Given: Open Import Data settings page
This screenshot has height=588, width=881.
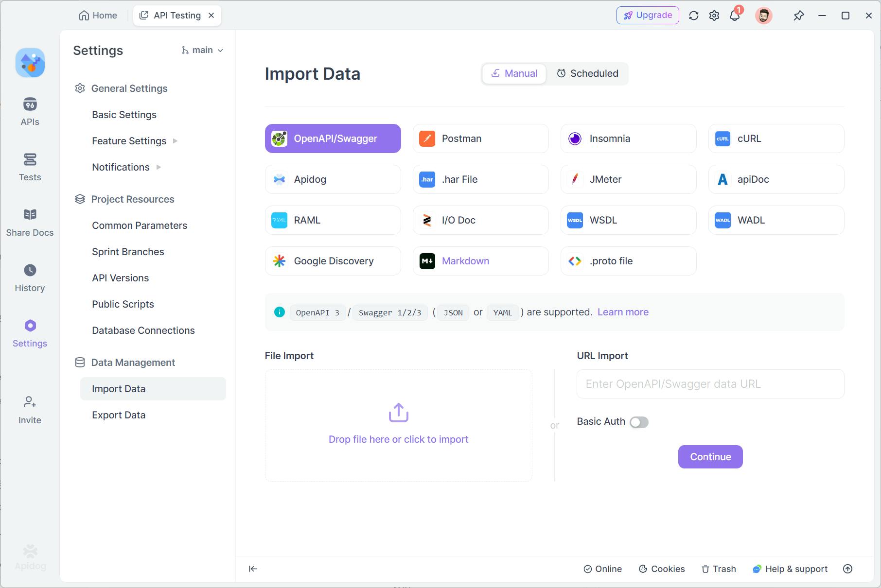Looking at the screenshot, I should 153,389.
